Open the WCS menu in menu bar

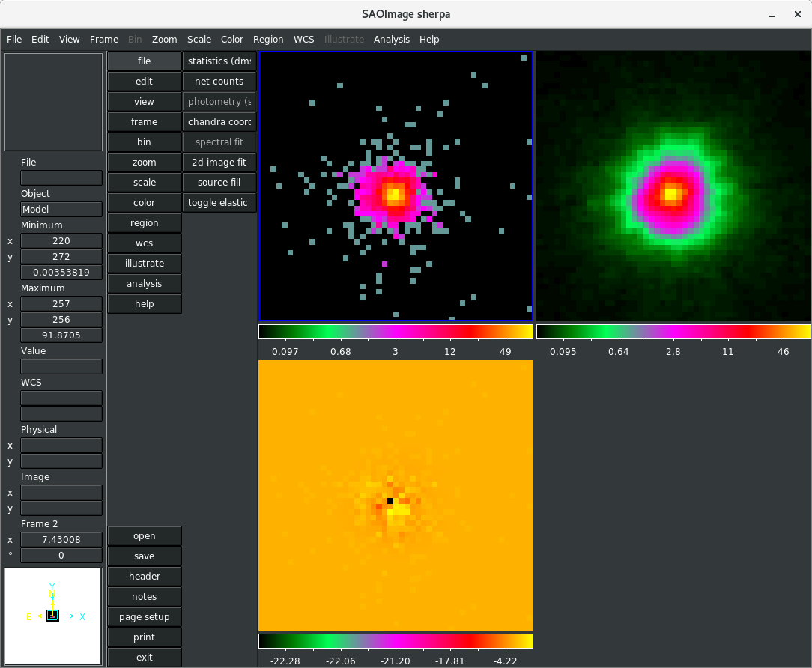[x=303, y=40]
